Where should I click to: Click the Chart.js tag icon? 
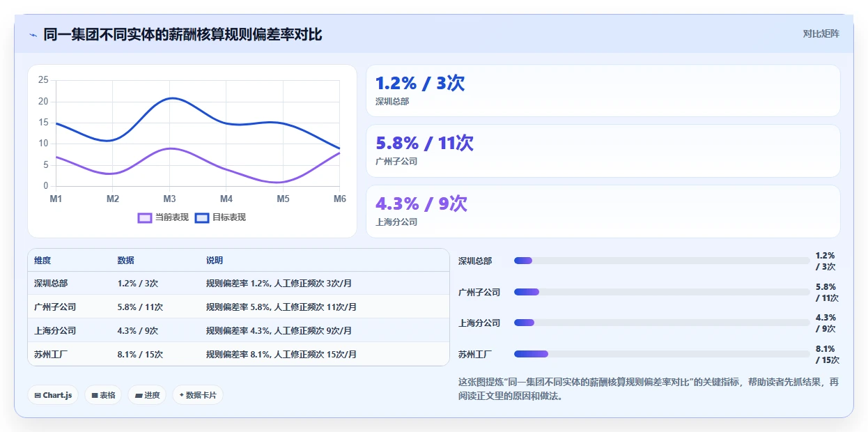(38, 396)
